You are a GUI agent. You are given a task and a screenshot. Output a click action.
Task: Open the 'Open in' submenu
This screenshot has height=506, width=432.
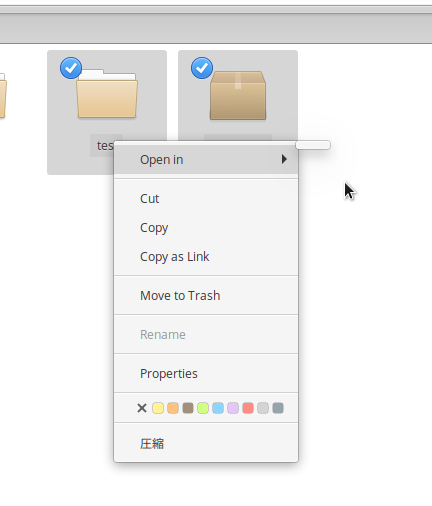click(x=206, y=160)
